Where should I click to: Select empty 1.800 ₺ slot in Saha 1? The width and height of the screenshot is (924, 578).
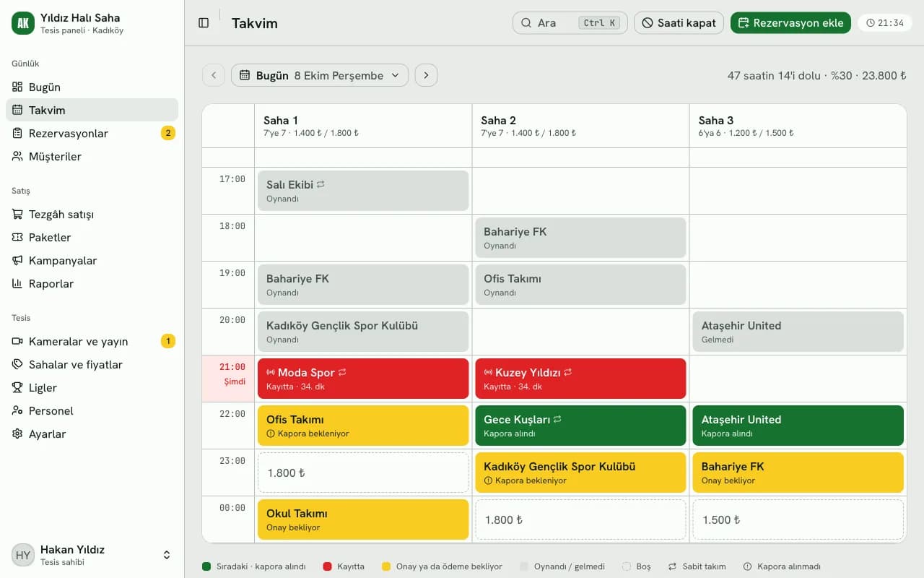point(363,473)
